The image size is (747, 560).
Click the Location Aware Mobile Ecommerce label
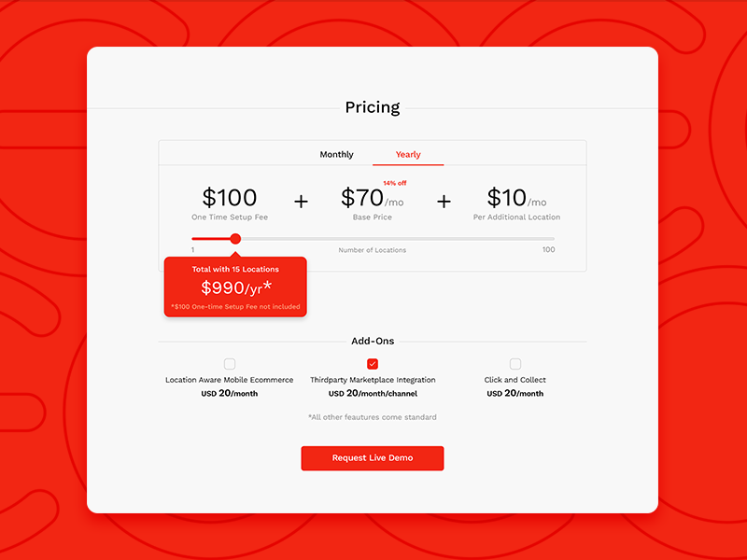[229, 380]
